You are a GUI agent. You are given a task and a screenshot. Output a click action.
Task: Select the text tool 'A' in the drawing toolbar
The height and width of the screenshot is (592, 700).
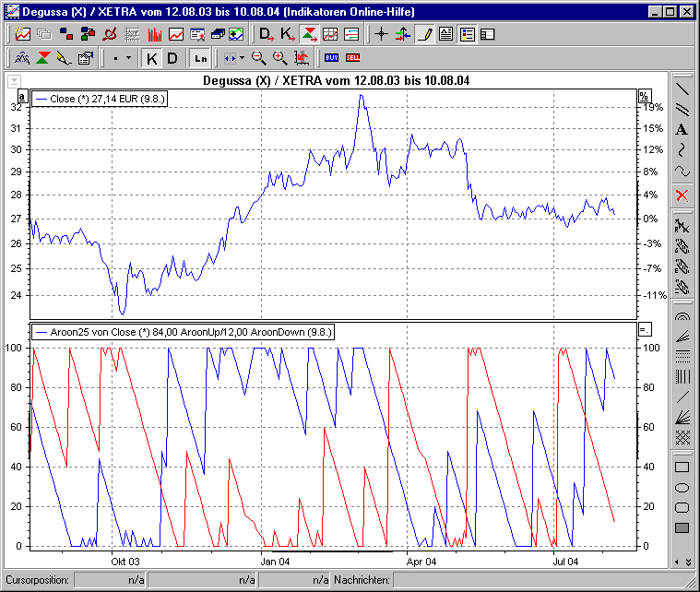[x=682, y=129]
